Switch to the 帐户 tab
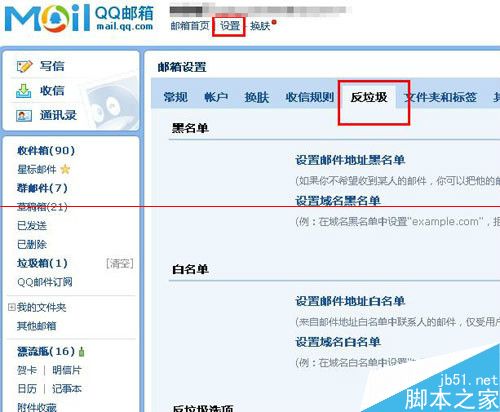The width and height of the screenshot is (500, 412). pyautogui.click(x=216, y=97)
